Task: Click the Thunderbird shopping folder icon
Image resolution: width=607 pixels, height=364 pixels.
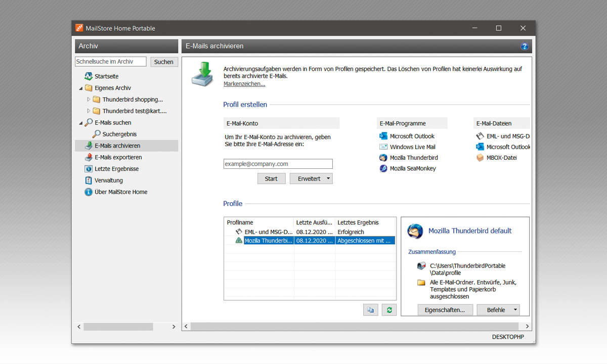Action: pos(96,100)
